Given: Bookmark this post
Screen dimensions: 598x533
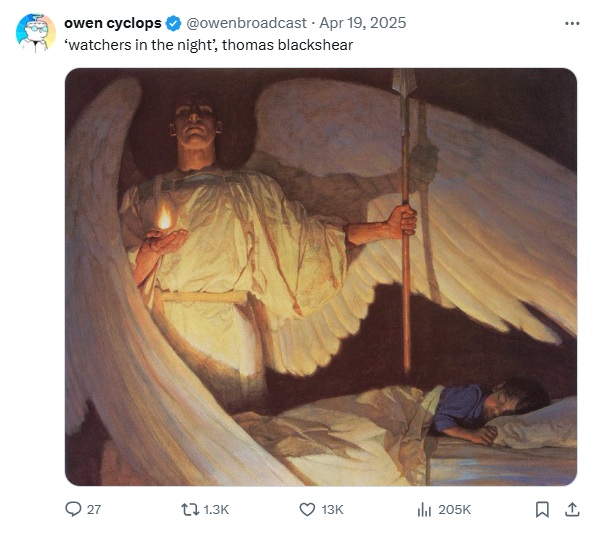Looking at the screenshot, I should pyautogui.click(x=542, y=509).
